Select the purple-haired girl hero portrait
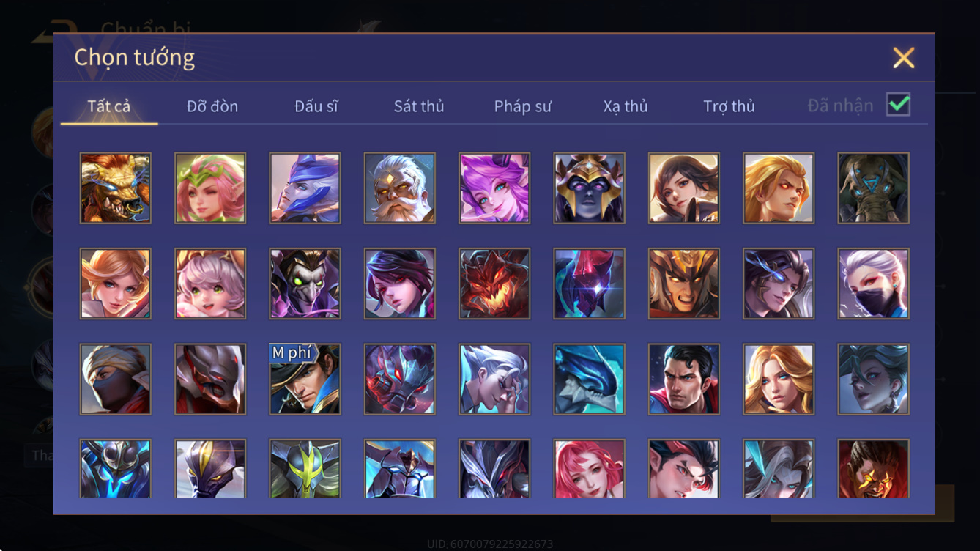The height and width of the screenshot is (551, 980). 494,188
